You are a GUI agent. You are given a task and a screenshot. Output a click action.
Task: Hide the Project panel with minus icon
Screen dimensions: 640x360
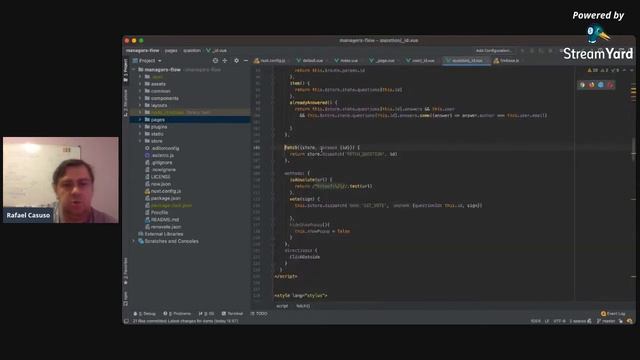point(246,60)
